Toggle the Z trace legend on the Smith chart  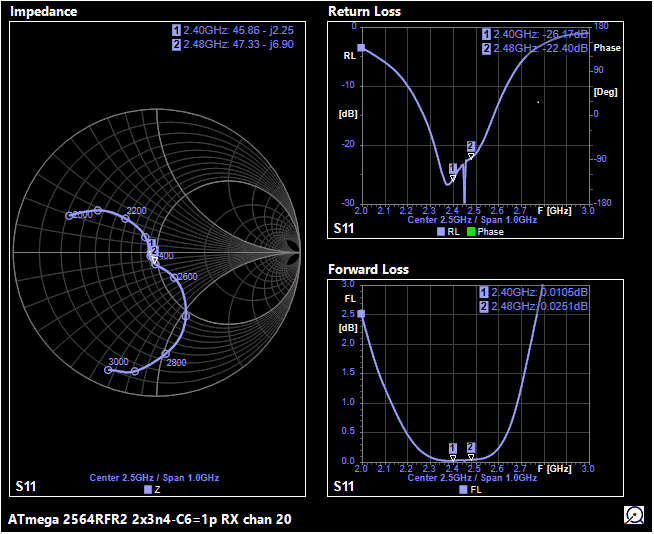pos(148,491)
